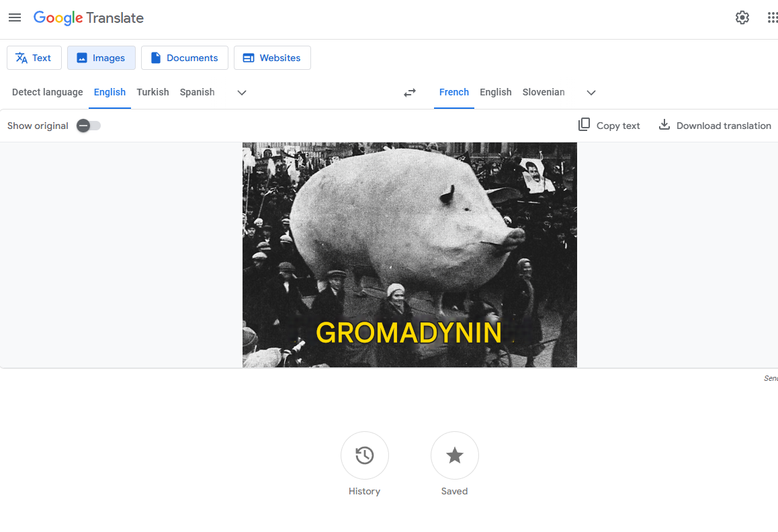Go to the Websites translation tab
The width and height of the screenshot is (778, 532).
pos(272,58)
